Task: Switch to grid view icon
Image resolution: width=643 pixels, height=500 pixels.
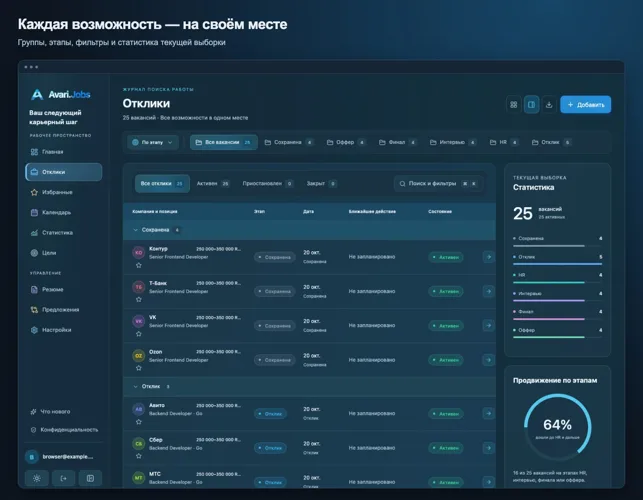Action: click(513, 105)
